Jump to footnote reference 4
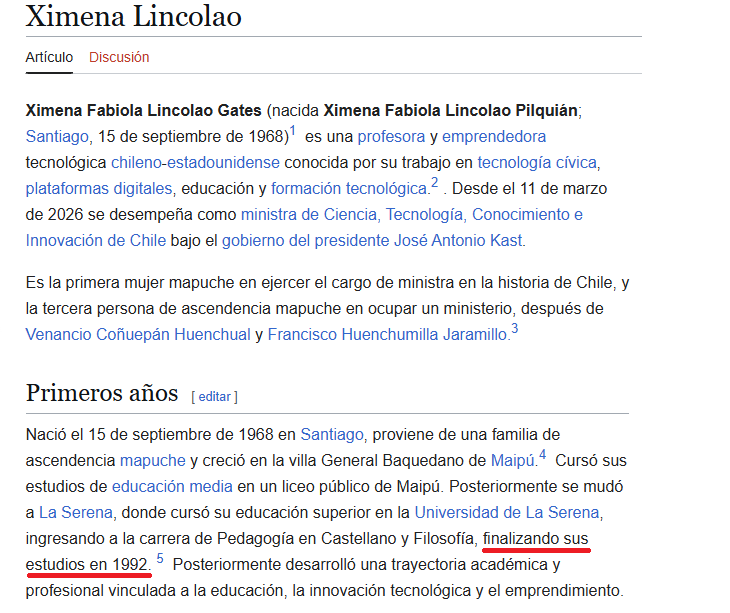The height and width of the screenshot is (613, 730). point(542,454)
